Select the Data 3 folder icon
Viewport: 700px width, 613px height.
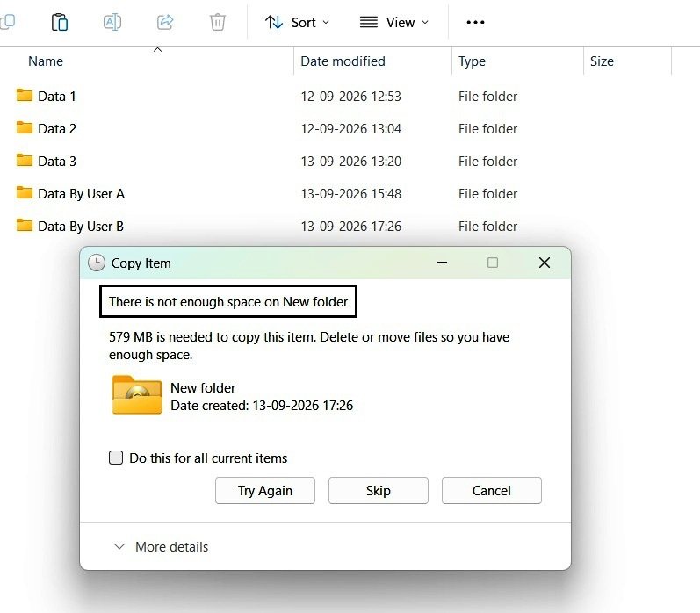pyautogui.click(x=24, y=160)
